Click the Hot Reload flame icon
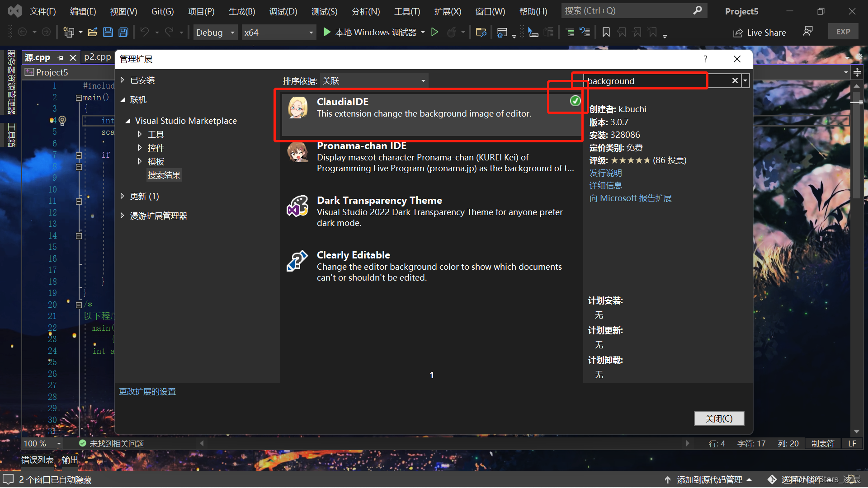This screenshot has width=868, height=488. coord(451,32)
